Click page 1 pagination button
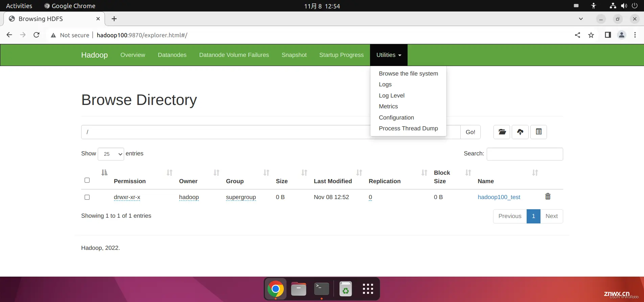644x302 pixels. (533, 216)
